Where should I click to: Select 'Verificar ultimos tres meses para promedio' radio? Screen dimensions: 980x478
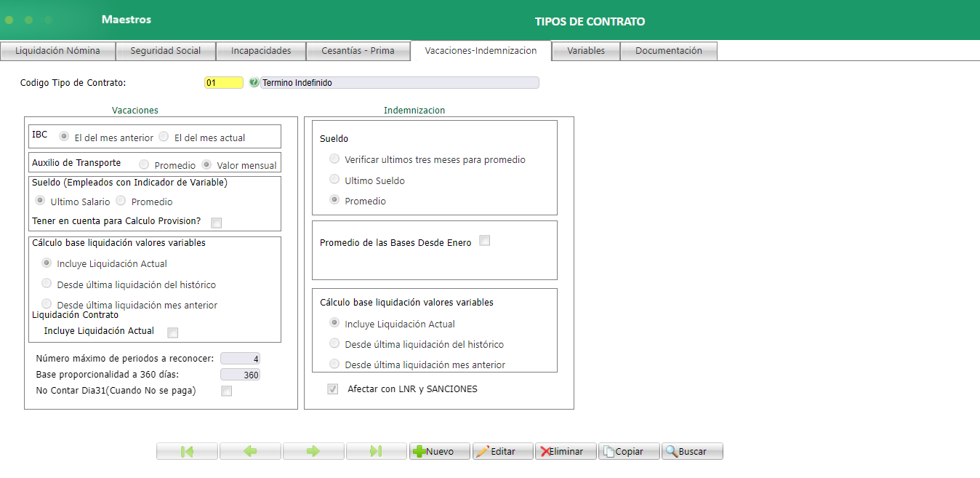(x=334, y=159)
